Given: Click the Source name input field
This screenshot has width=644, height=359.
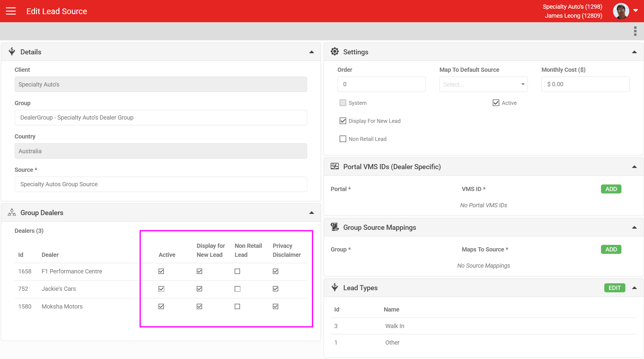Looking at the screenshot, I should click(x=161, y=184).
